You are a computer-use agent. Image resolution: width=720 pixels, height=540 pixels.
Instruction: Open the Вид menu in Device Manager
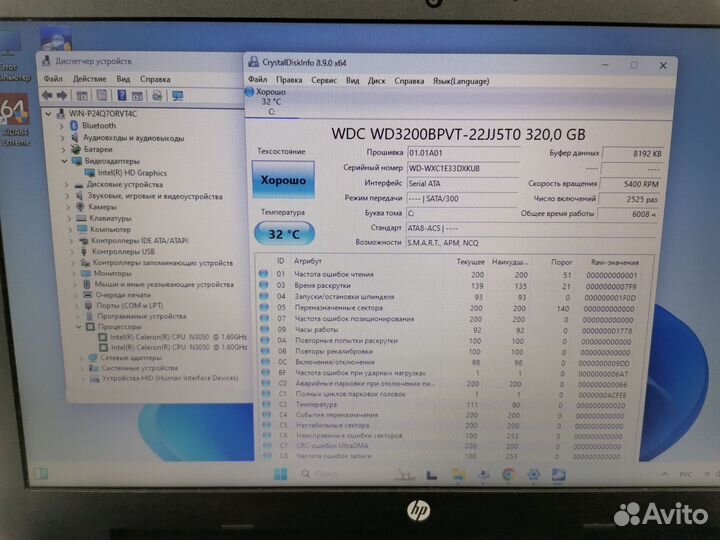[x=123, y=79]
